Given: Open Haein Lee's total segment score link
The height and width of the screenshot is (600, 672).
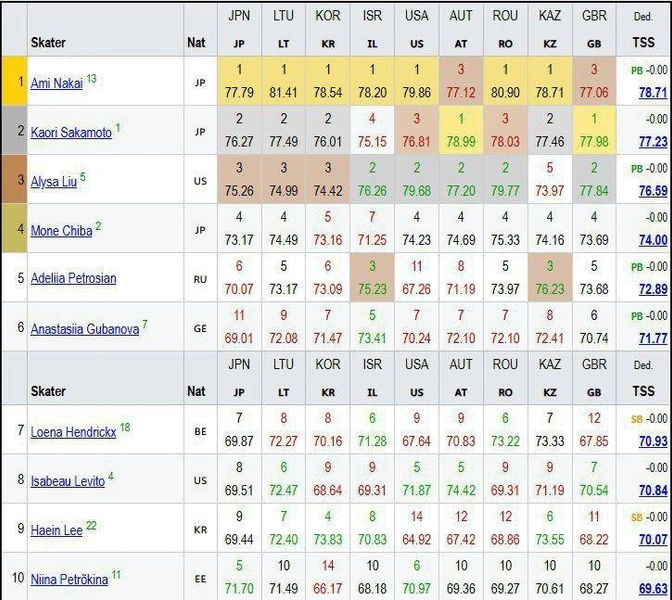Looking at the screenshot, I should 653,540.
